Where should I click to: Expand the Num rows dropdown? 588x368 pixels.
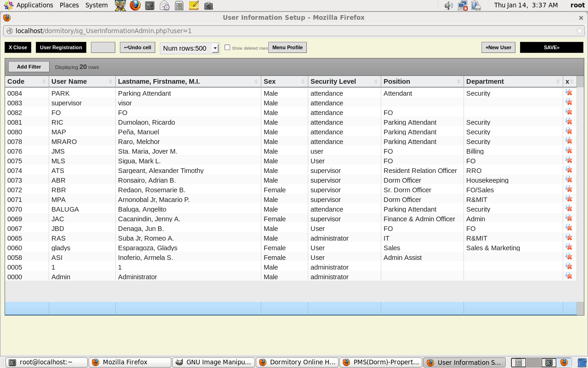(215, 48)
